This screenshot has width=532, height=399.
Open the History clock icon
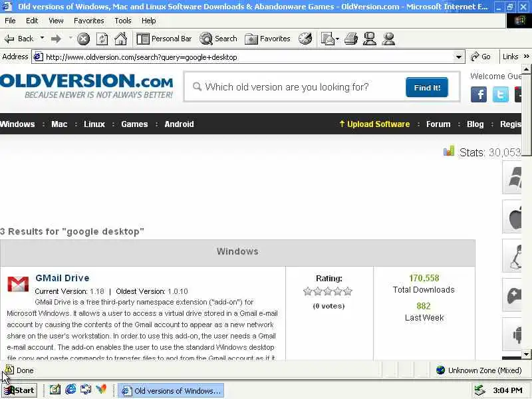click(x=305, y=39)
